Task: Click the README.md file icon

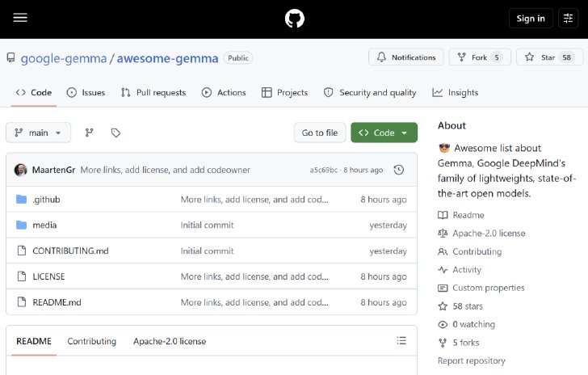Action: [22, 301]
